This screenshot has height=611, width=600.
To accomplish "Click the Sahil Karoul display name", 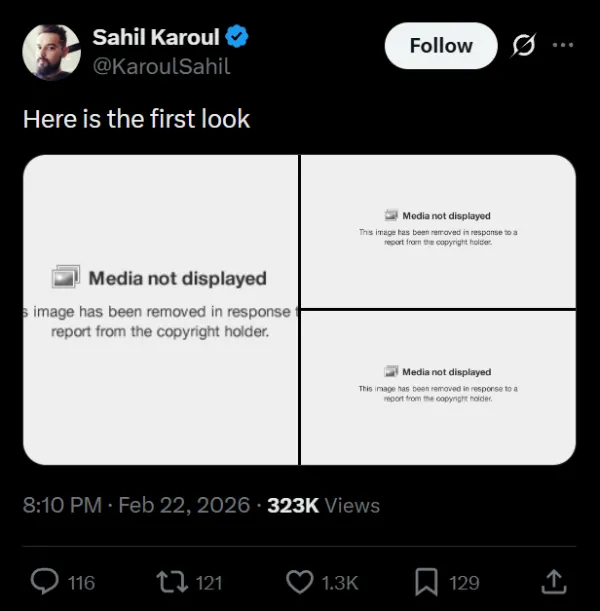I will point(156,38).
